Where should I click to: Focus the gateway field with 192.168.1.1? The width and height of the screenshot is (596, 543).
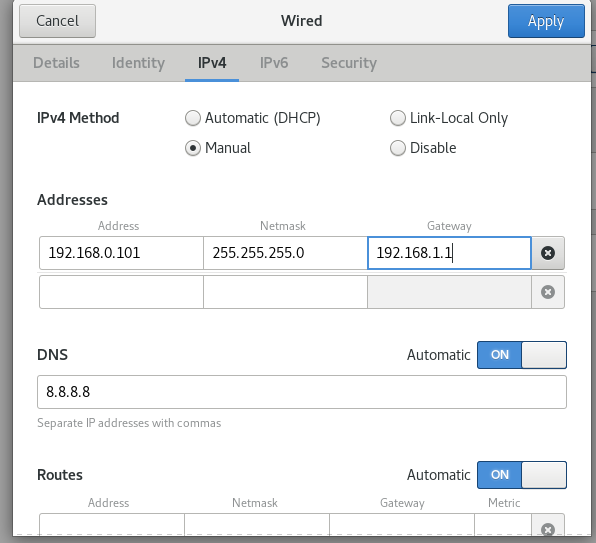click(x=449, y=253)
